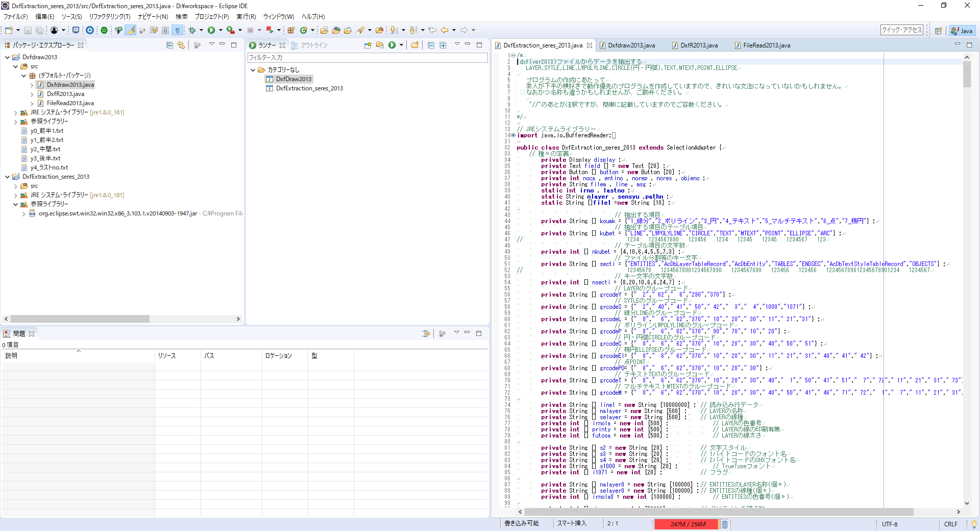Click the tip lightbulb in status bar
The width and height of the screenshot is (980, 531).
(974, 524)
